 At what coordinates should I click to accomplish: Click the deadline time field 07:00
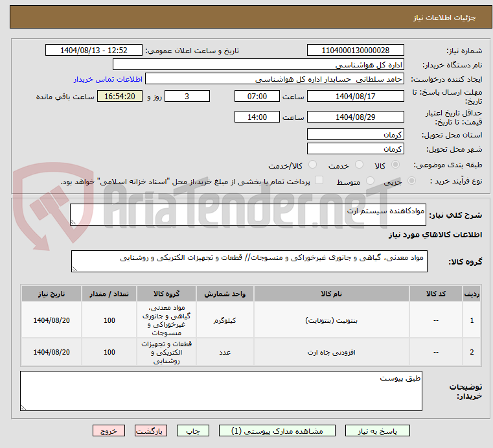click(257, 96)
